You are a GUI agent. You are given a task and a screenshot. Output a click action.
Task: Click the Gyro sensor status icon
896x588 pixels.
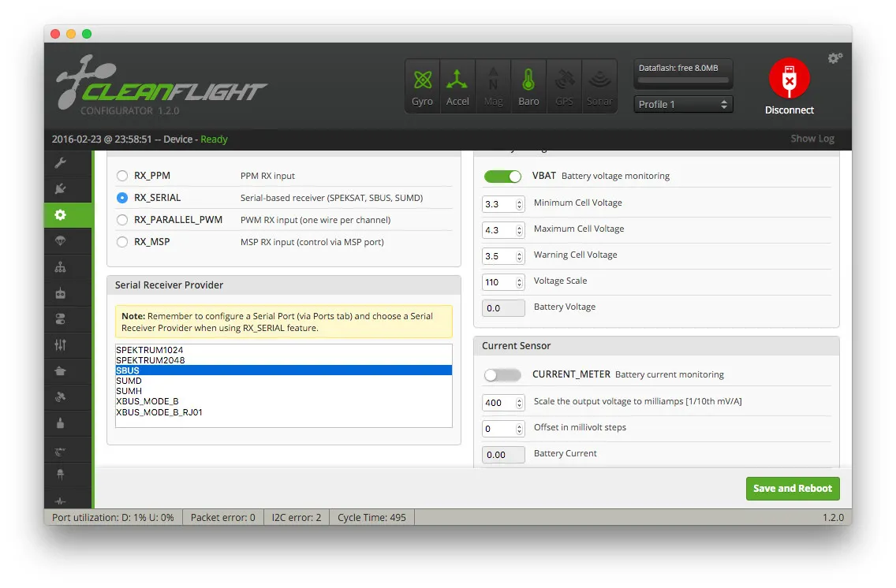[x=422, y=86]
